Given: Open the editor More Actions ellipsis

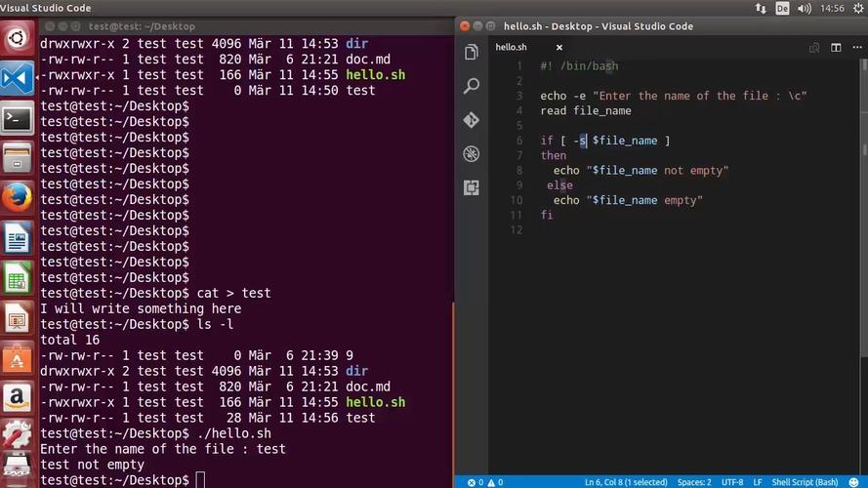Looking at the screenshot, I should pyautogui.click(x=856, y=47).
